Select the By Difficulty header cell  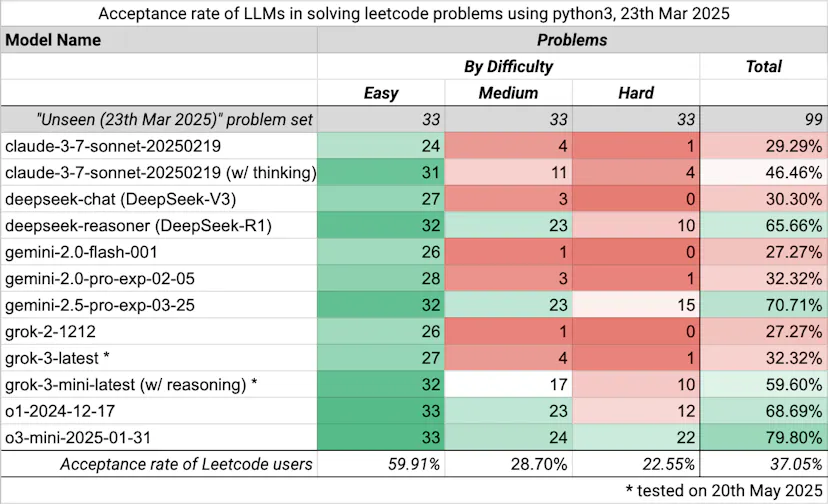509,67
